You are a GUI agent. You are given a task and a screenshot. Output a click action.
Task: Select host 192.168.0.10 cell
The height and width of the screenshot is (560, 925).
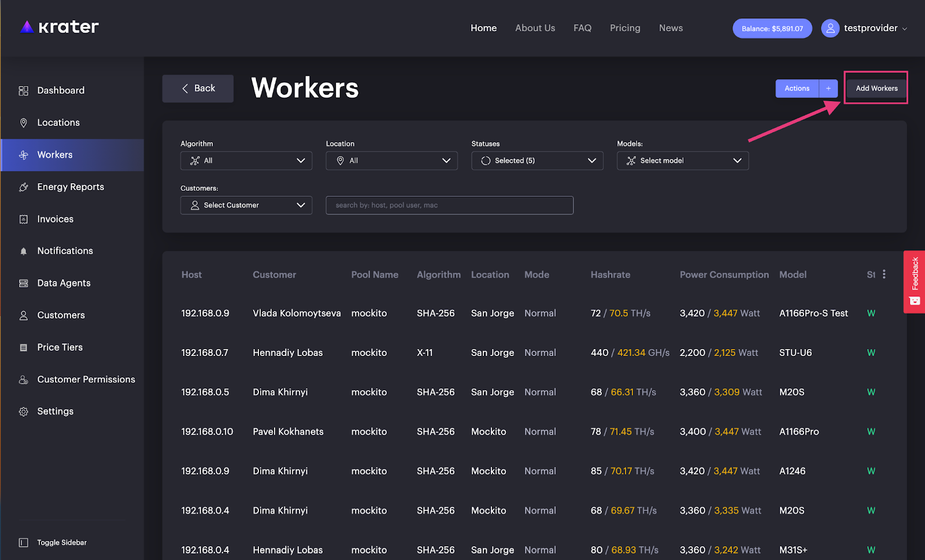(208, 432)
